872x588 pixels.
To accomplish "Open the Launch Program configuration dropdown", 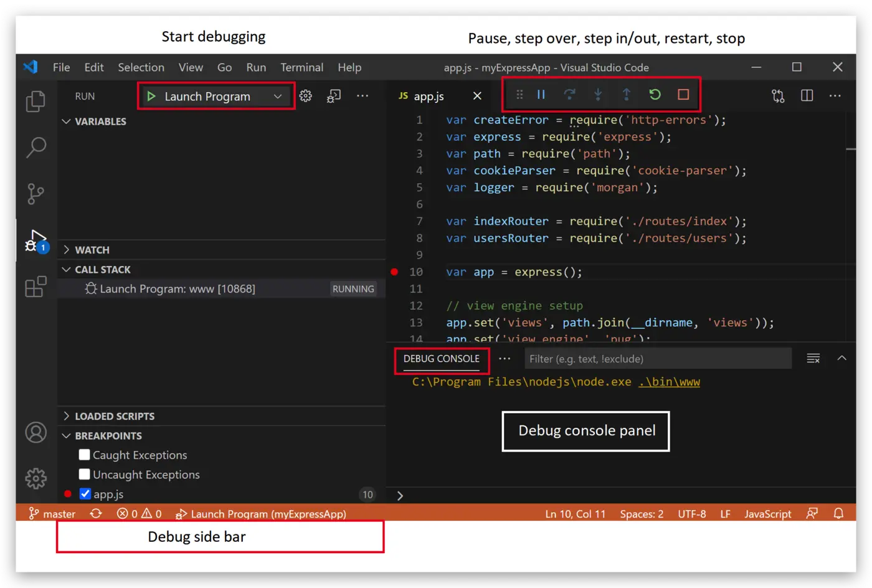I will coord(278,97).
